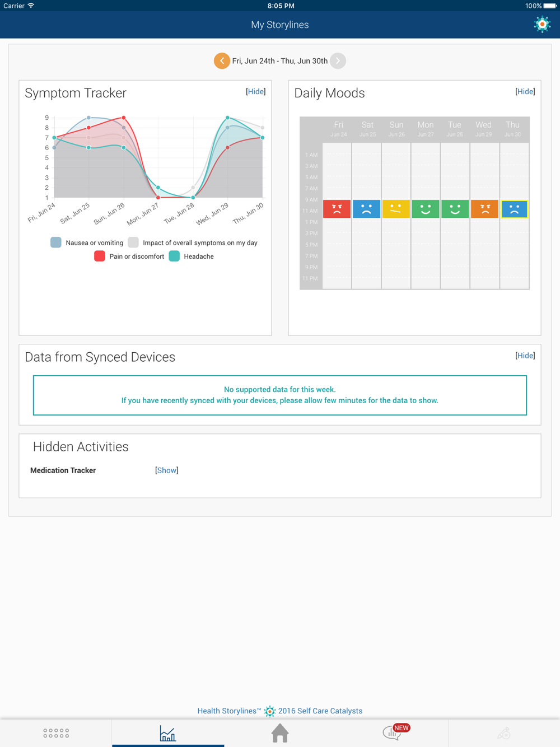Hide the Symptom Tracker panel

pos(256,91)
